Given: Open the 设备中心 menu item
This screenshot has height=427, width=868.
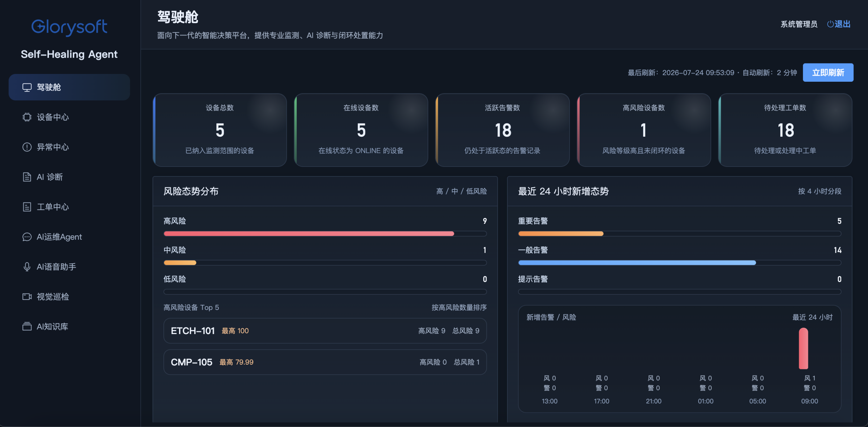Looking at the screenshot, I should (69, 117).
